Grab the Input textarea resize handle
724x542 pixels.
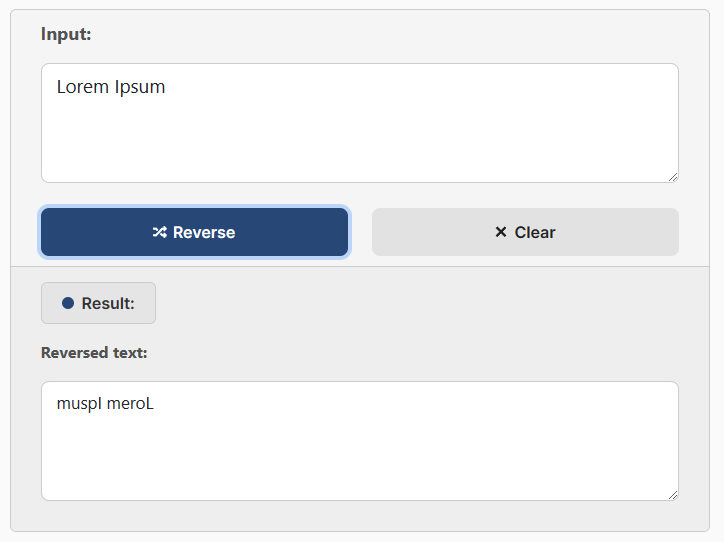tap(673, 177)
